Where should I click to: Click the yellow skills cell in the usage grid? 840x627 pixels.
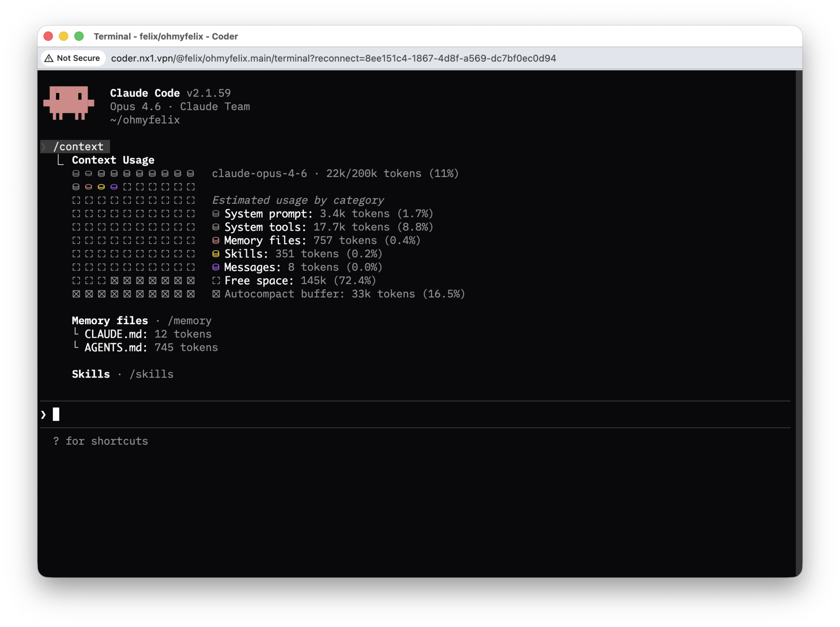[101, 187]
